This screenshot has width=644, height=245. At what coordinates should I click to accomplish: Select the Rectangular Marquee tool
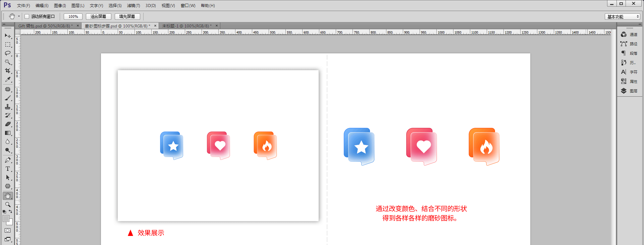(8, 44)
